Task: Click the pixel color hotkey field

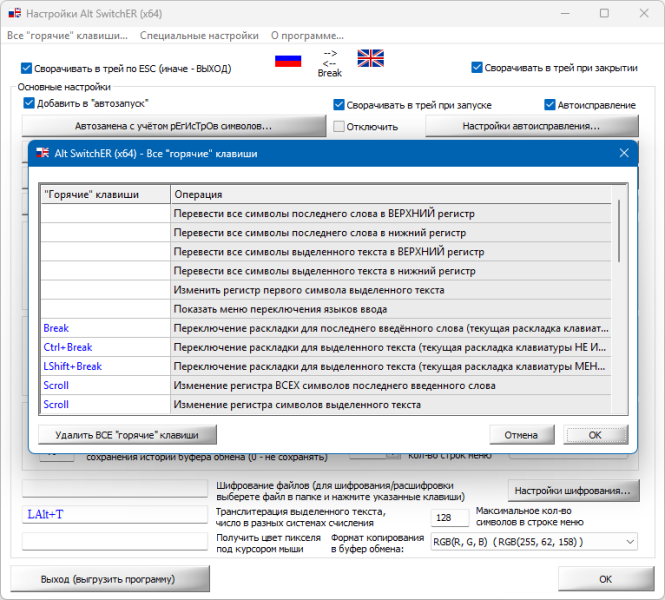Action: pyautogui.click(x=115, y=541)
